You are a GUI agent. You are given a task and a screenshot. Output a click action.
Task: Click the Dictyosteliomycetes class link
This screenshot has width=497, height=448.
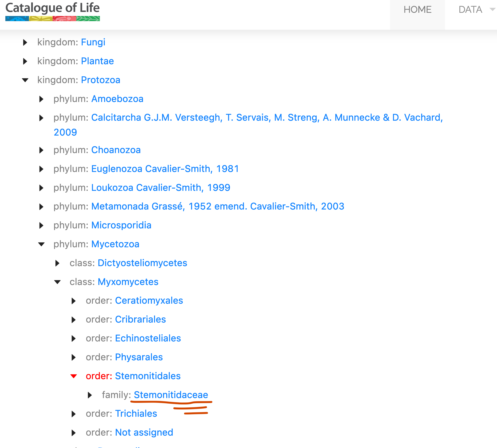(142, 263)
